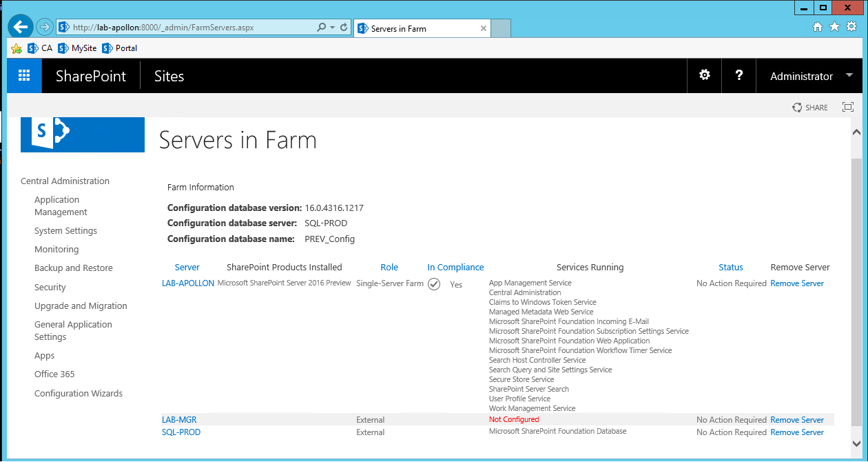Open Internet Explorer favorites star

[x=834, y=26]
